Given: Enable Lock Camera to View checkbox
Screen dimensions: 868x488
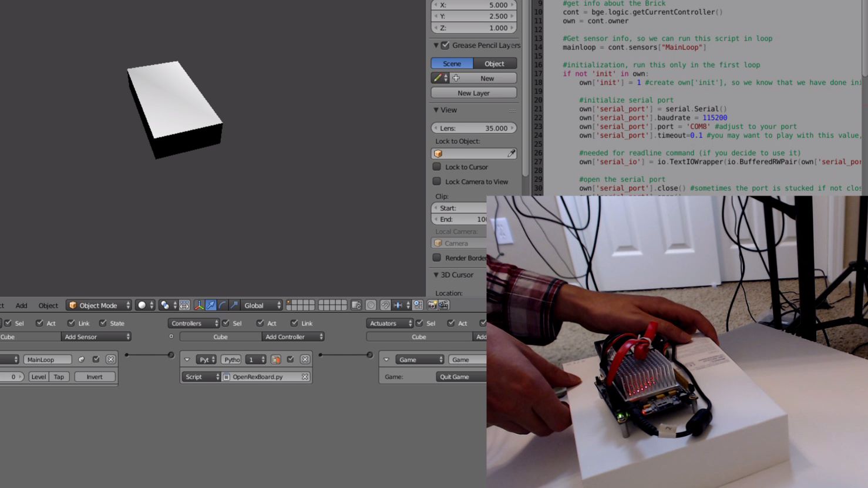Looking at the screenshot, I should coord(437,181).
